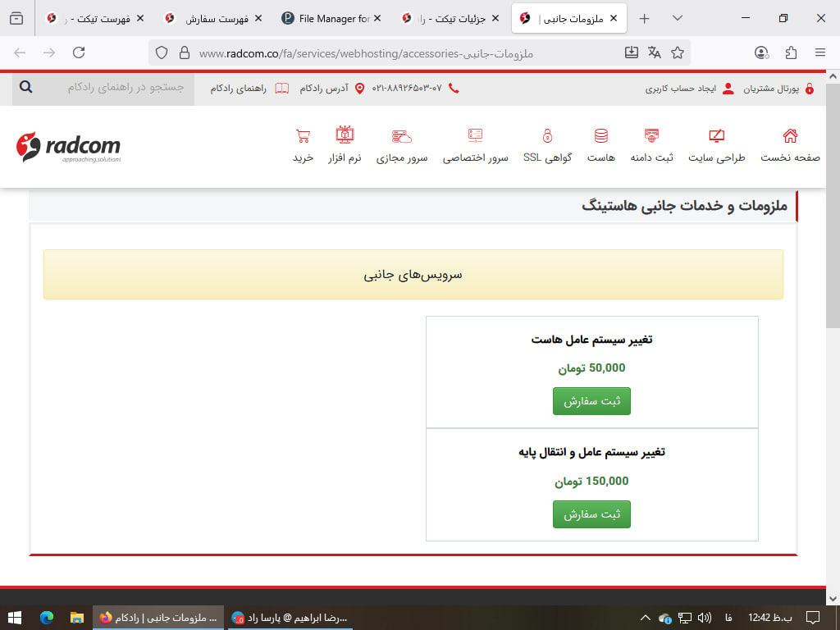Bookmark this page with star icon
This screenshot has height=630, width=840.
(x=678, y=52)
